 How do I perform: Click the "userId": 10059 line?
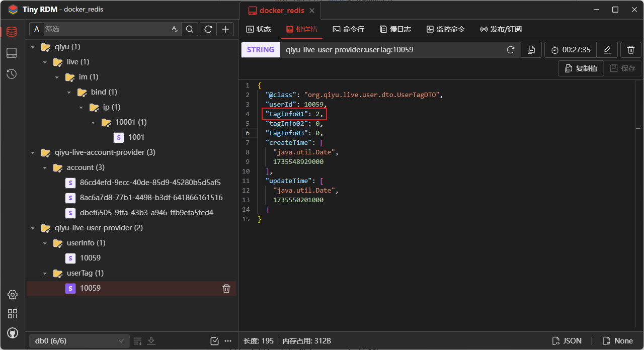click(x=296, y=105)
